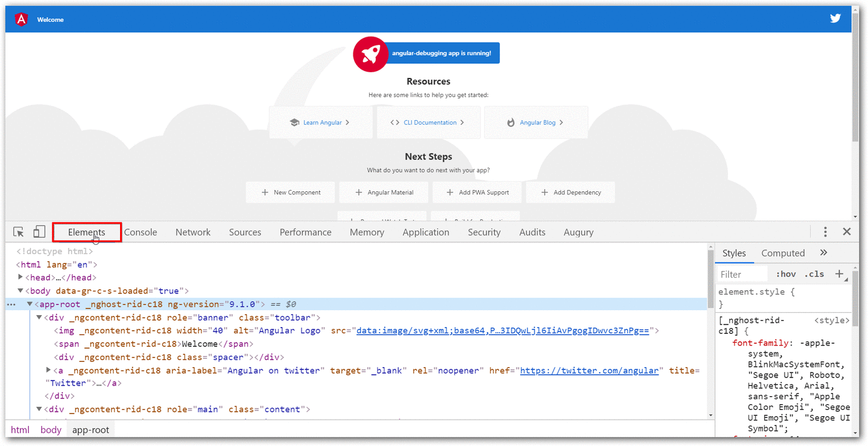Open new style rule with plus icon
The image size is (868, 446).
(x=840, y=273)
